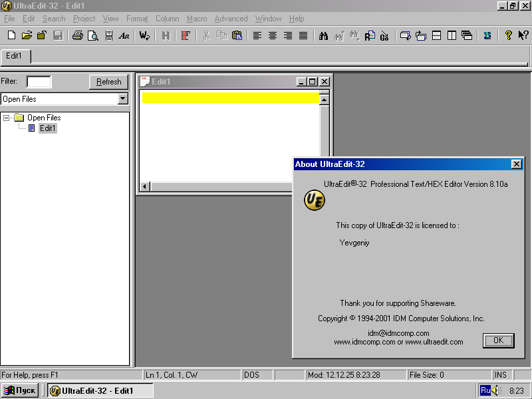The image size is (532, 399).
Task: Click the Пуск Start button
Action: coord(20,390)
